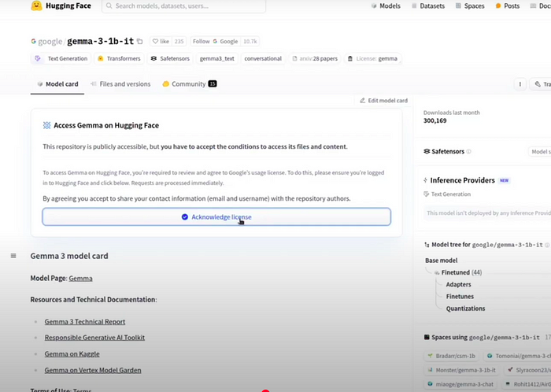Open the Text Generation tag
The width and height of the screenshot is (551, 392).
pyautogui.click(x=61, y=59)
